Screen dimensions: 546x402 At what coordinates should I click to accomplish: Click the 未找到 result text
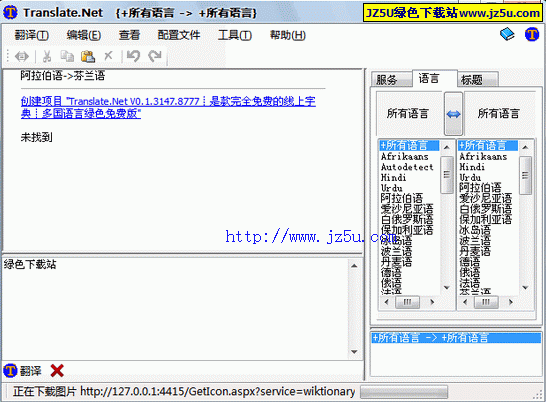pos(37,137)
